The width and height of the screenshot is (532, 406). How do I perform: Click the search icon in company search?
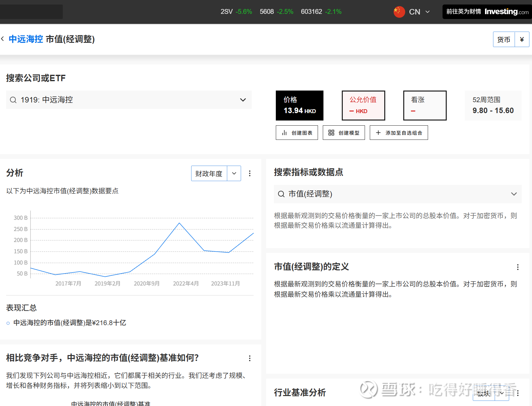(x=13, y=100)
